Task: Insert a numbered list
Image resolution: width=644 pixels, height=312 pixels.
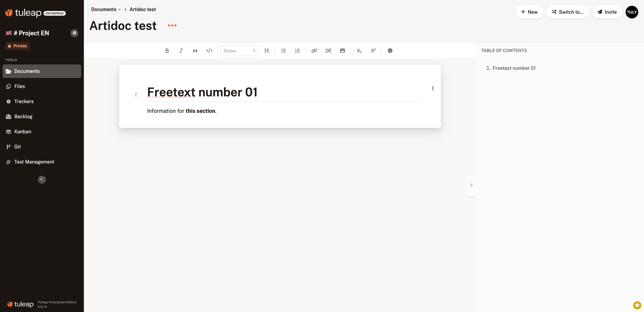Action: click(x=298, y=51)
